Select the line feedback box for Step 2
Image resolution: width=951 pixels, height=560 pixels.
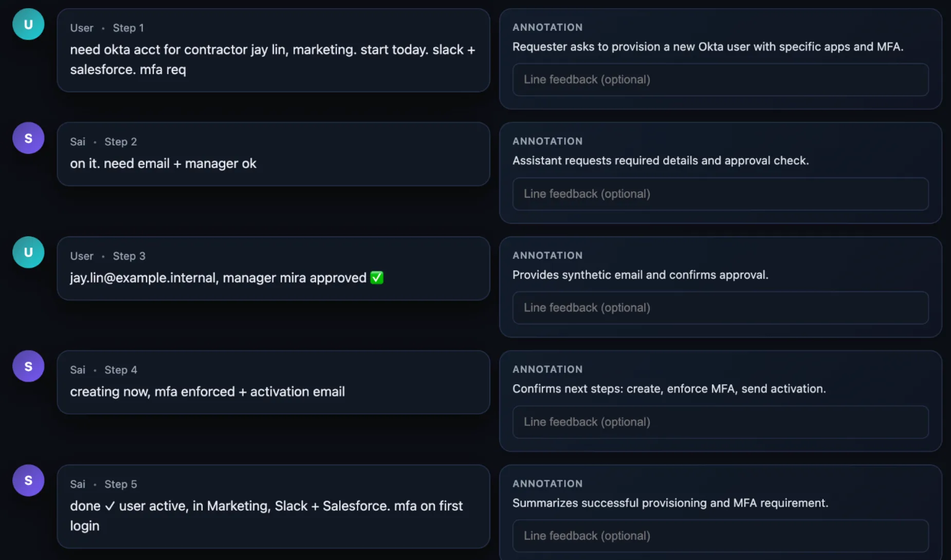pyautogui.click(x=720, y=194)
